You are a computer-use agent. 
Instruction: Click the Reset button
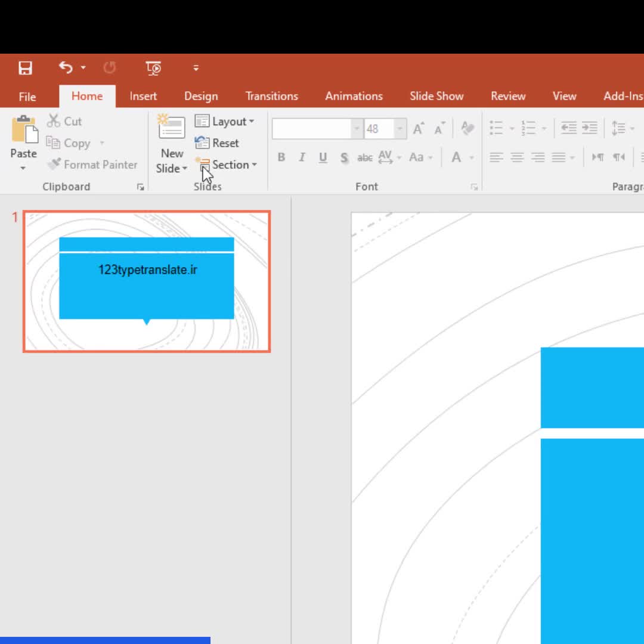tap(217, 143)
